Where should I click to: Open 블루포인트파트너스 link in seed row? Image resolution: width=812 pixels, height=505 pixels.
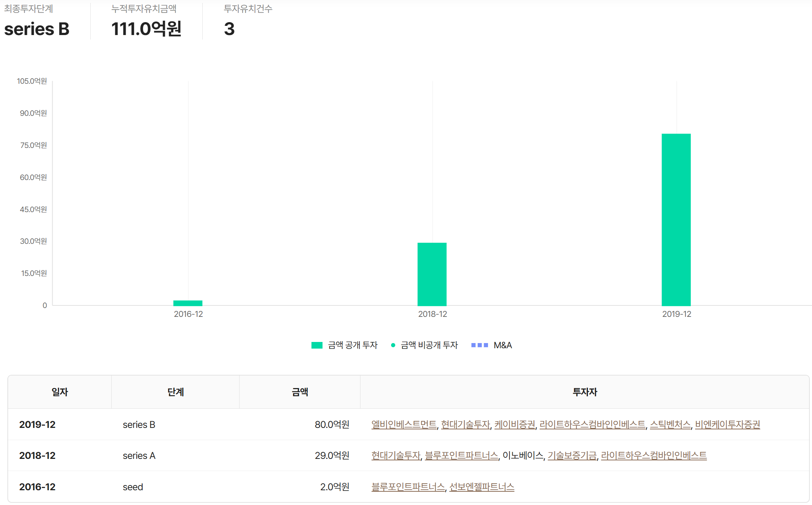pyautogui.click(x=408, y=487)
